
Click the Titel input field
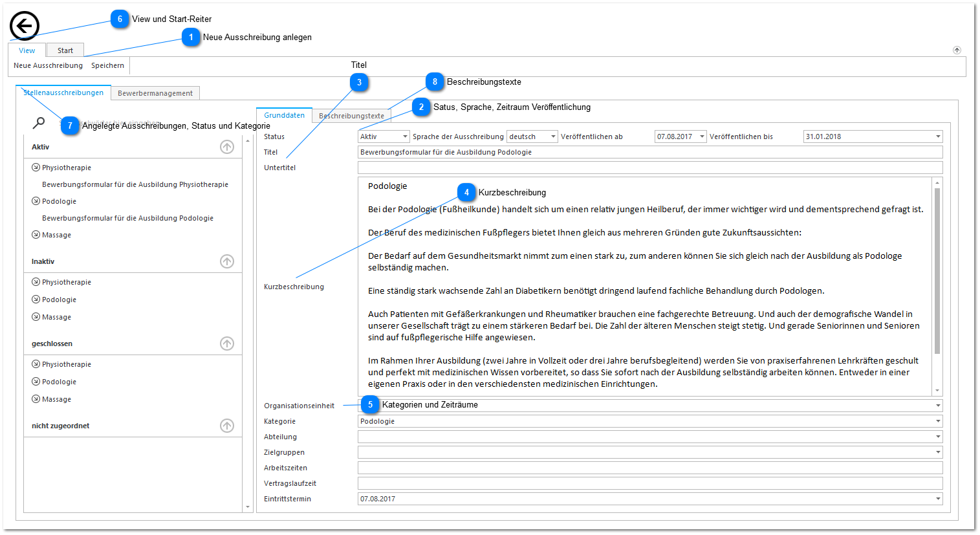point(650,152)
